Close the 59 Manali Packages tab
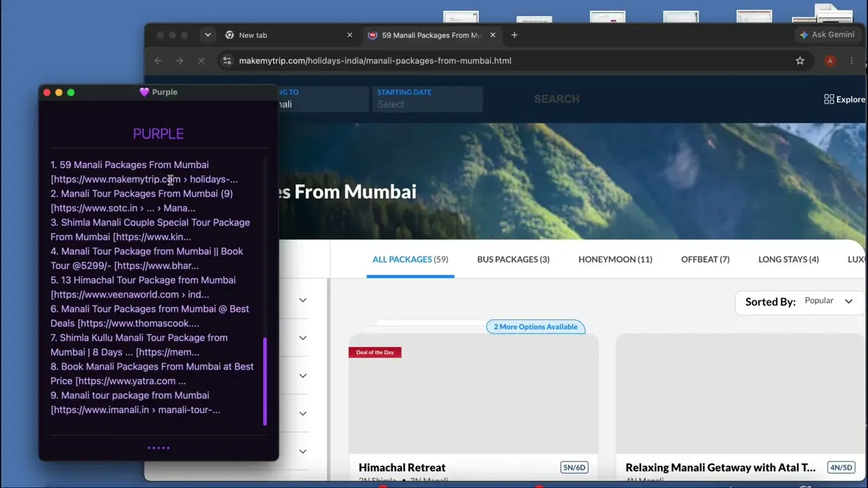Image resolution: width=868 pixels, height=488 pixels. coord(493,35)
